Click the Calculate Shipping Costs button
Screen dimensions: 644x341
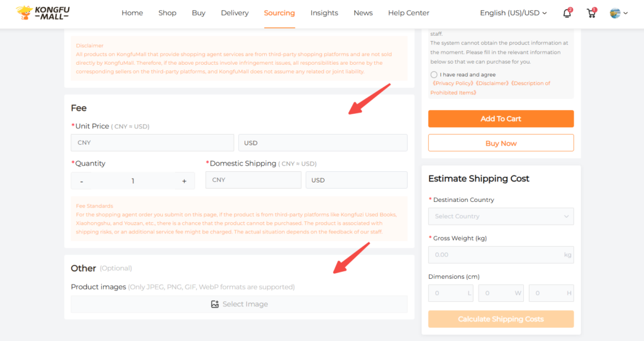501,319
